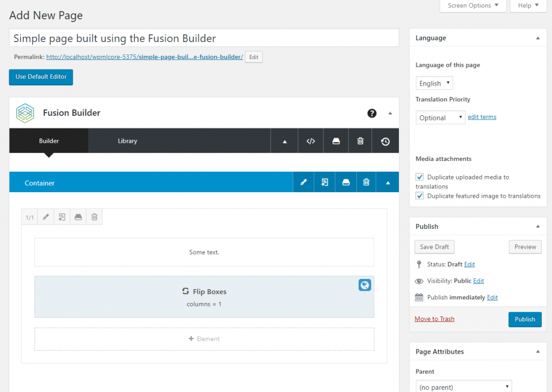Open the Translation Priority Optional dropdown
552x392 pixels.
point(440,117)
